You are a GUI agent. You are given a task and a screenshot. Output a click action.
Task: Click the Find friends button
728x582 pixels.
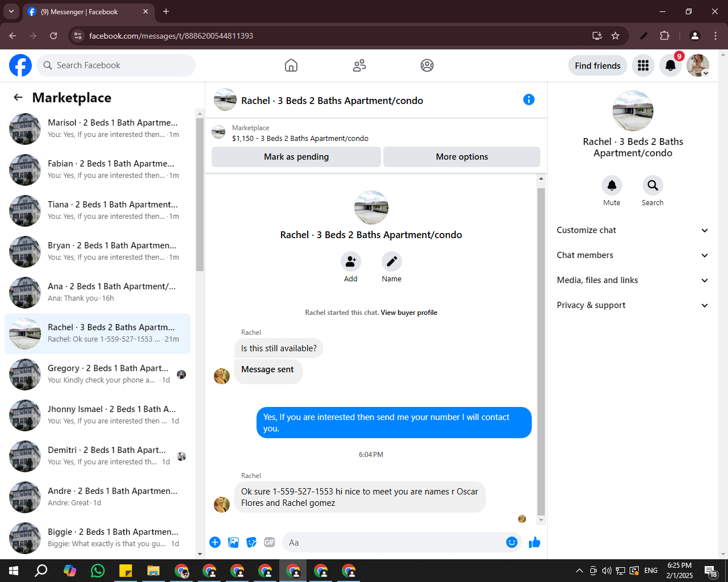pos(598,65)
